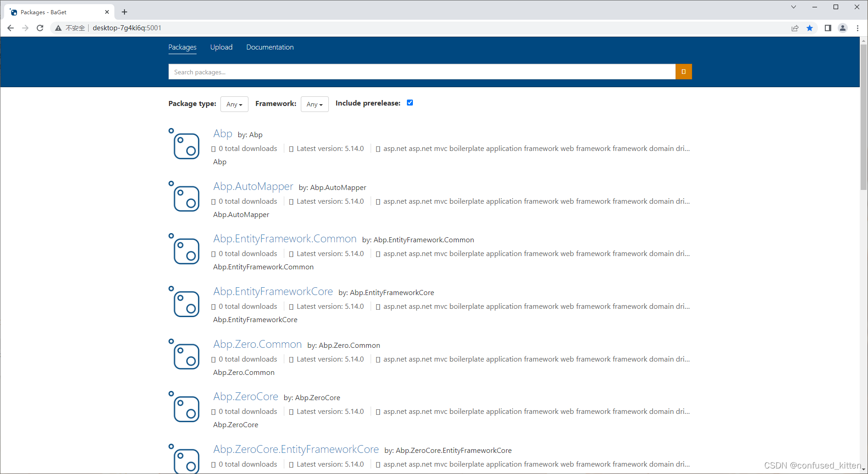The image size is (868, 474).
Task: Reload the page
Action: click(40, 28)
